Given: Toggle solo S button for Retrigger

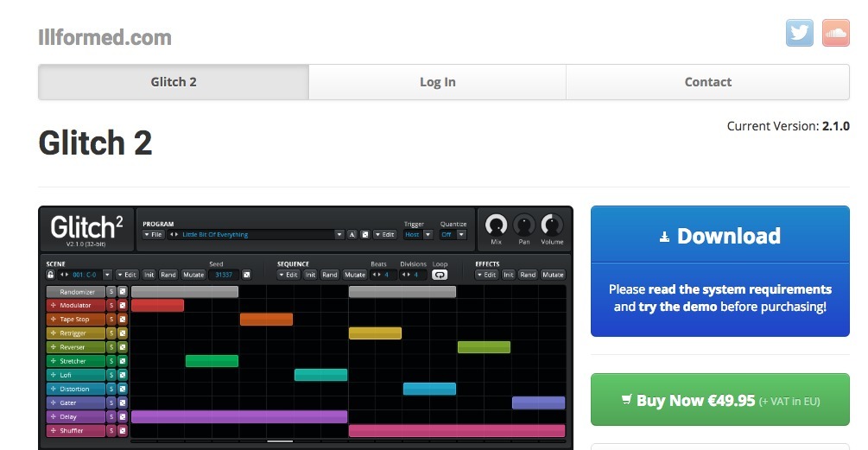Looking at the screenshot, I should coord(111,333).
